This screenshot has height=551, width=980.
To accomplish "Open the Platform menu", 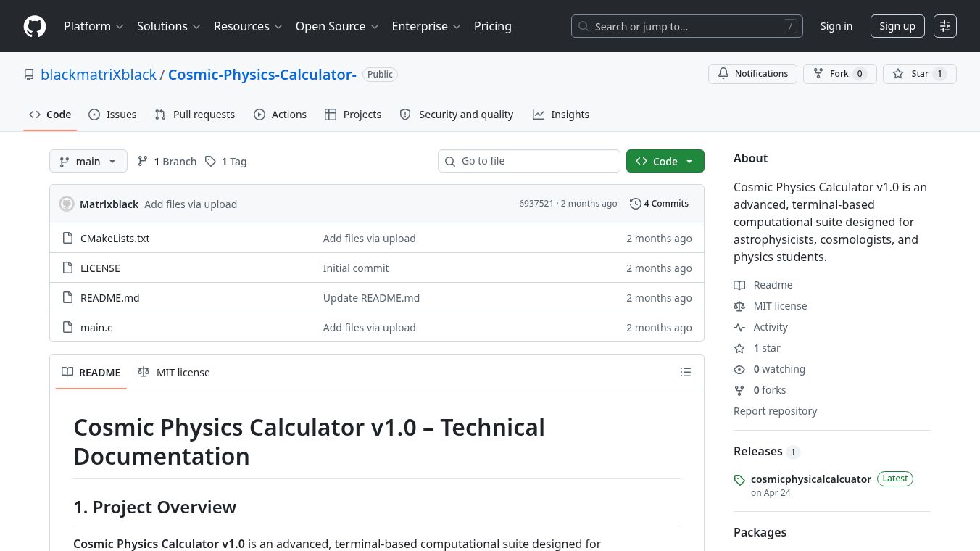I will [x=94, y=26].
